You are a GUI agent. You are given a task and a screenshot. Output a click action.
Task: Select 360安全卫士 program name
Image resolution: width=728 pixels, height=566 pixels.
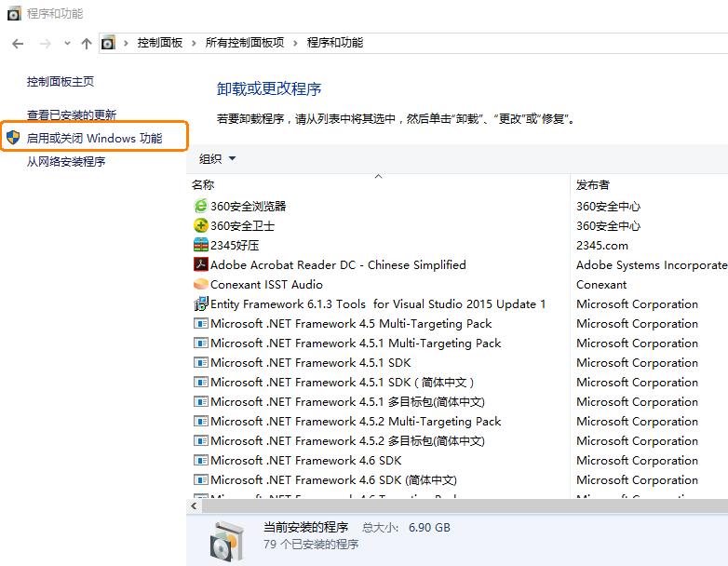[x=242, y=225]
